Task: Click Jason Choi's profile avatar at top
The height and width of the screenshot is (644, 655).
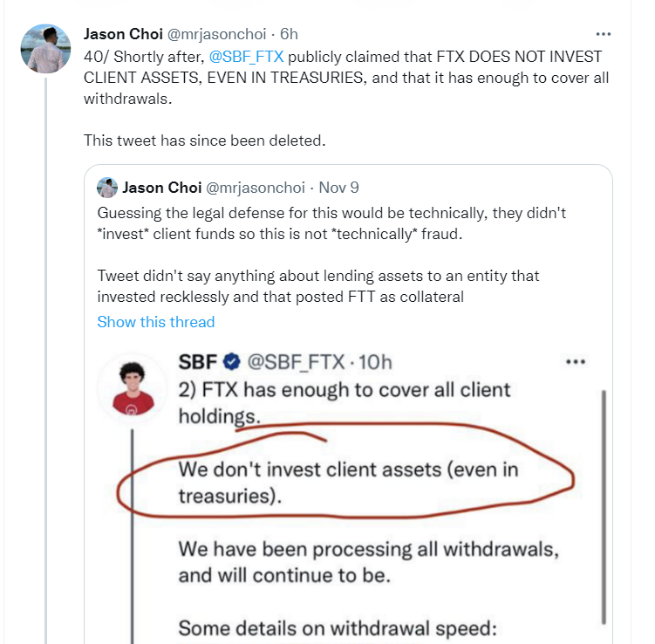Action: [44, 47]
